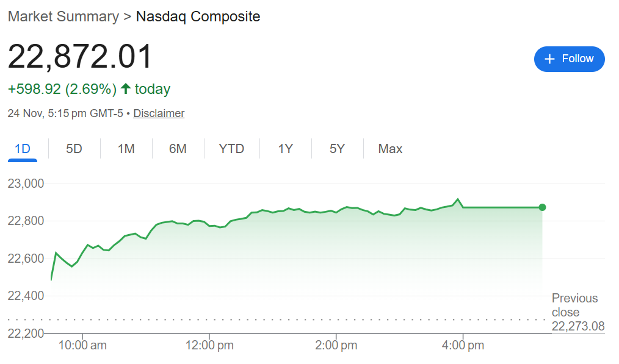Select the Max timeframe option
Screen dimensions: 619x364
(x=390, y=148)
